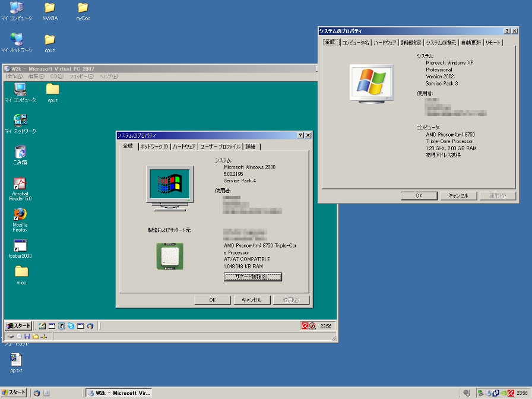Click the 'Service Pack 3' text

click(x=442, y=84)
